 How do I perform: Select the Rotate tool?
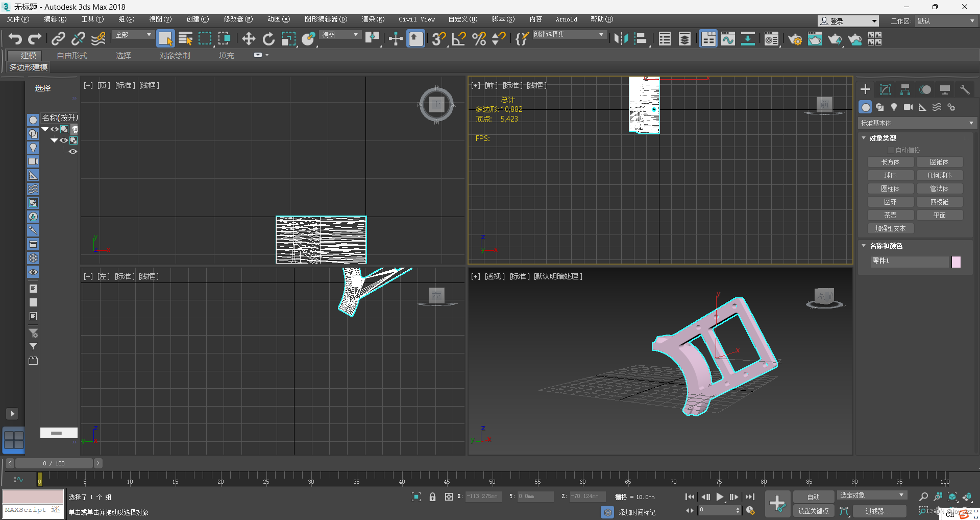268,38
